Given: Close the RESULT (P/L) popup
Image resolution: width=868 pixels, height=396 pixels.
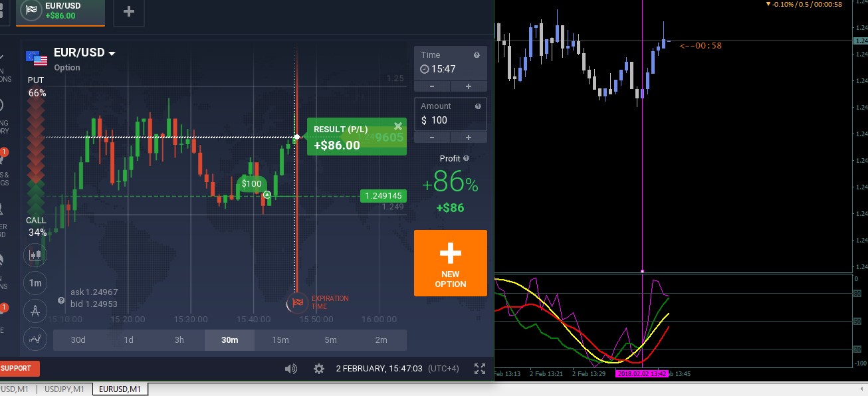Looking at the screenshot, I should [398, 126].
